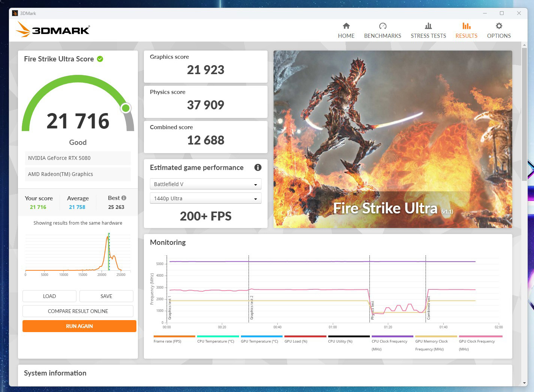Open the 1440p Ultra resolution dropdown

pos(205,198)
